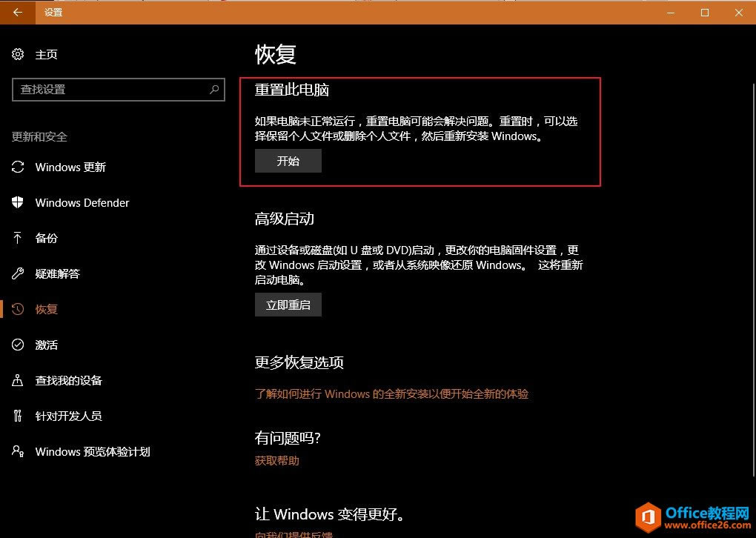Image resolution: width=756 pixels, height=538 pixels.
Task: Open the 恢复 sidebar entry
Action: point(47,309)
